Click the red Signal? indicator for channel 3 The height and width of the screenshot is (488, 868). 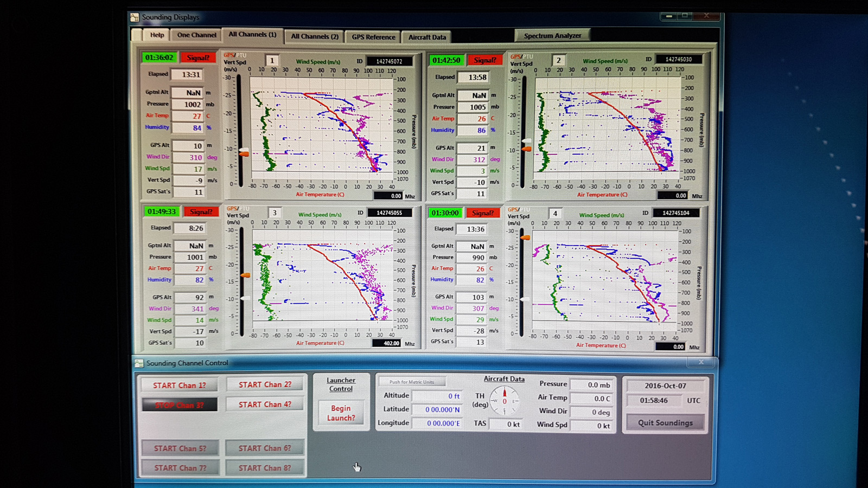click(x=201, y=211)
